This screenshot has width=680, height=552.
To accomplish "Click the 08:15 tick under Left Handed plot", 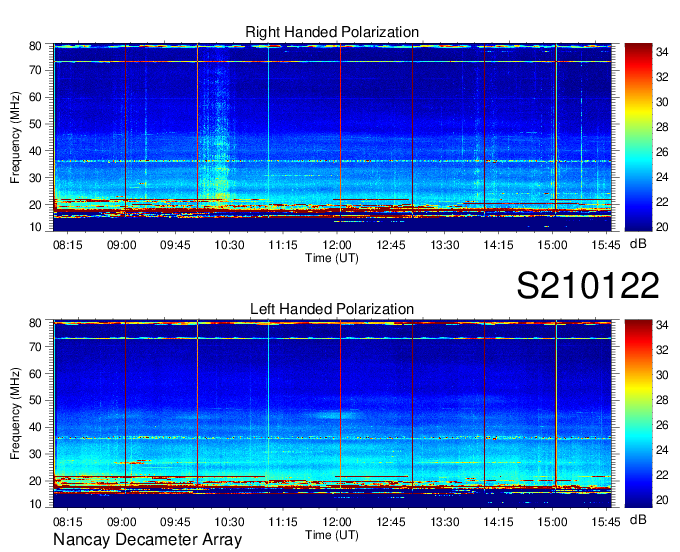I will point(68,522).
